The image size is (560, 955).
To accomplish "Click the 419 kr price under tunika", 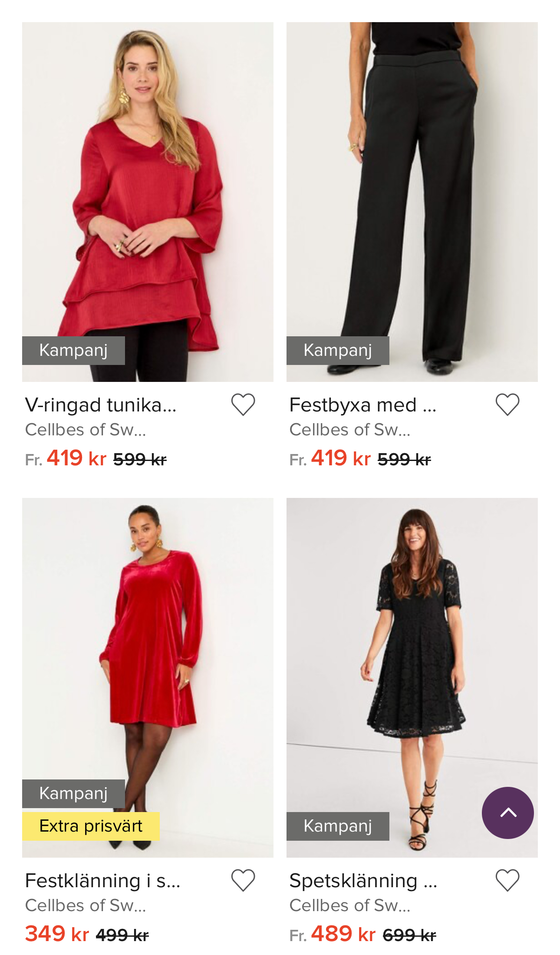I will coord(76,458).
